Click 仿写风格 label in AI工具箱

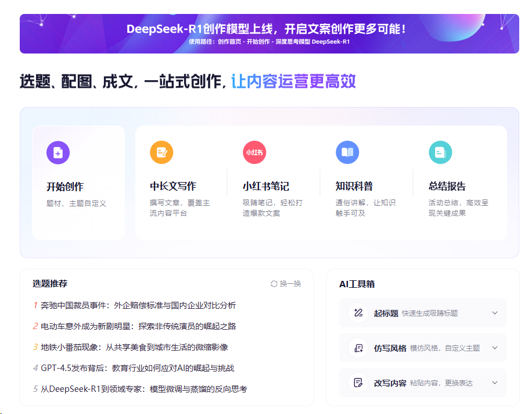click(x=390, y=348)
